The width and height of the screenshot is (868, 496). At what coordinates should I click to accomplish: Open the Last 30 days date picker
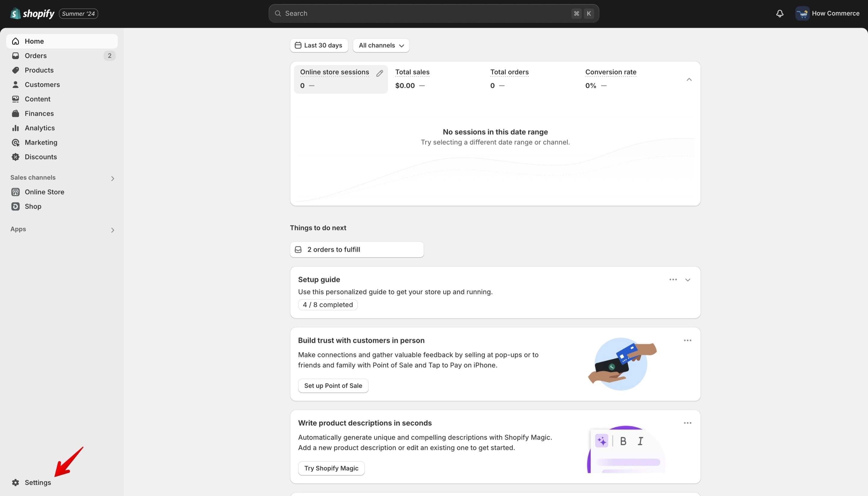pyautogui.click(x=319, y=45)
